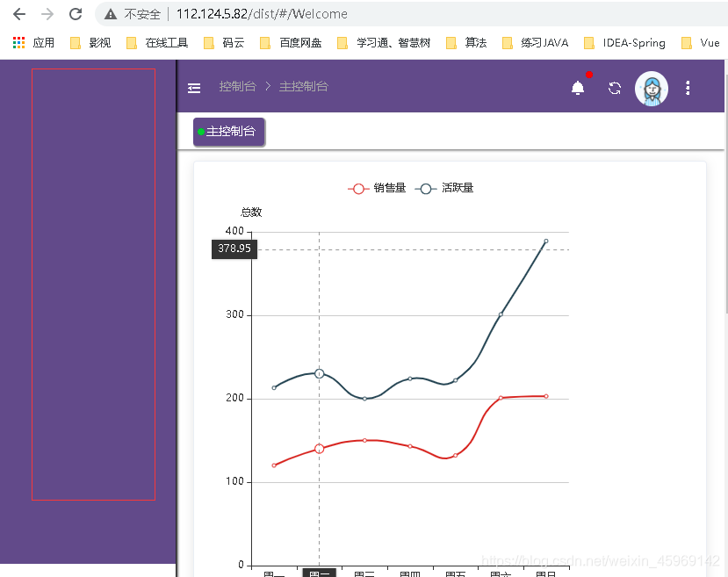Click the 400 y-axis label

point(234,231)
